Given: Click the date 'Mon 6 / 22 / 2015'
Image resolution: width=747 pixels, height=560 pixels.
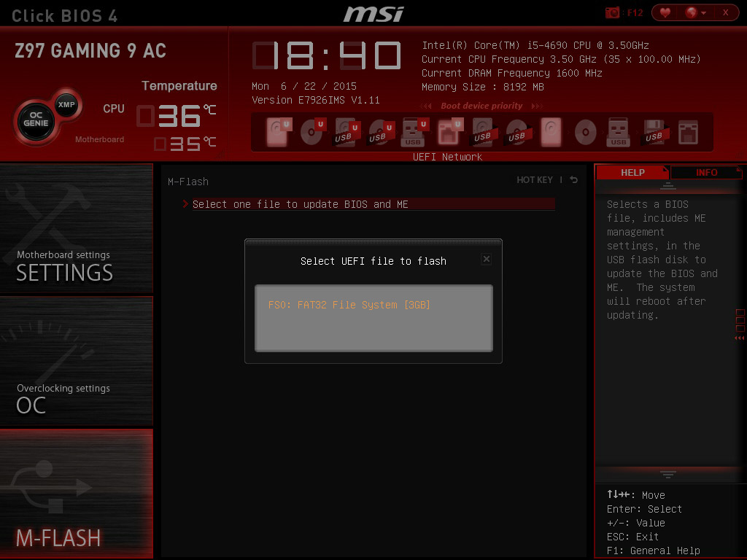Looking at the screenshot, I should tap(304, 86).
